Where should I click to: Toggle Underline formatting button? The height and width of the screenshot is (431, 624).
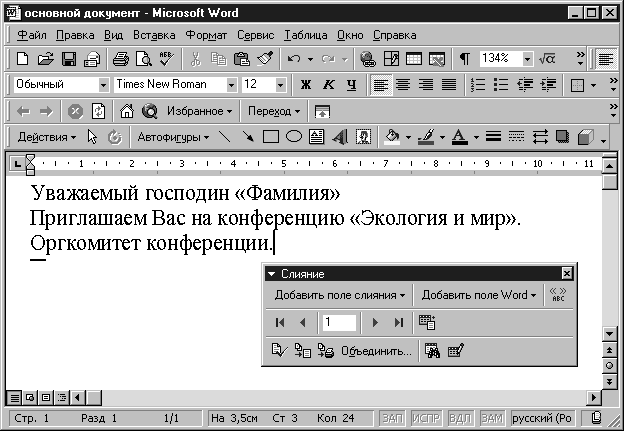(350, 85)
